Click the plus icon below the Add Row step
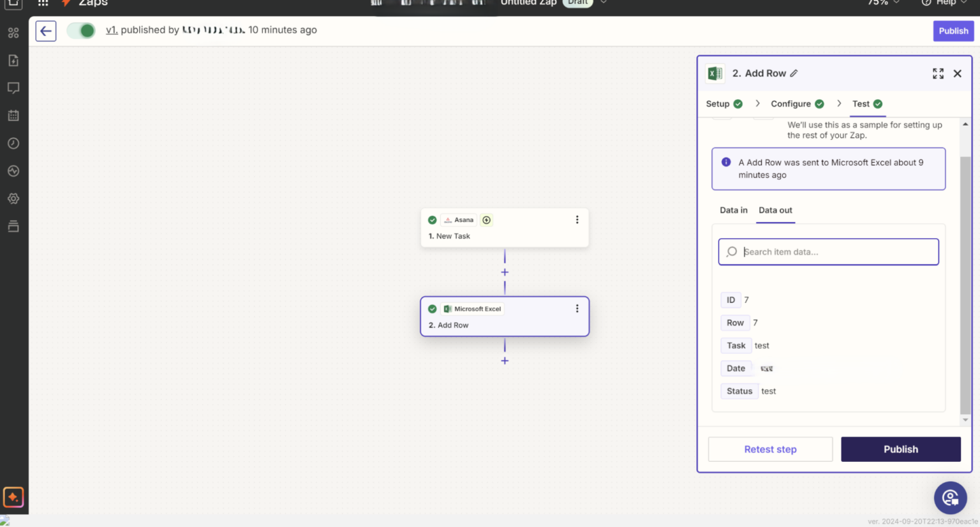The image size is (980, 527). (504, 360)
